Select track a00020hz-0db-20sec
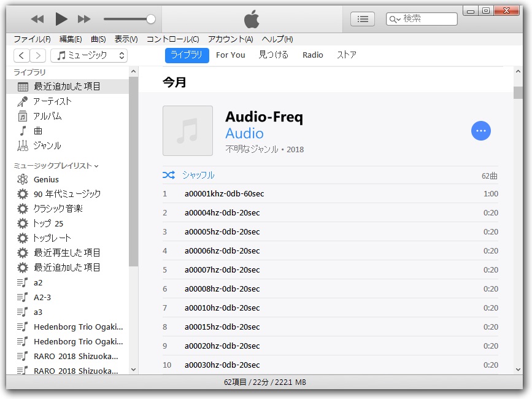This screenshot has height=399, width=532. tap(330, 346)
